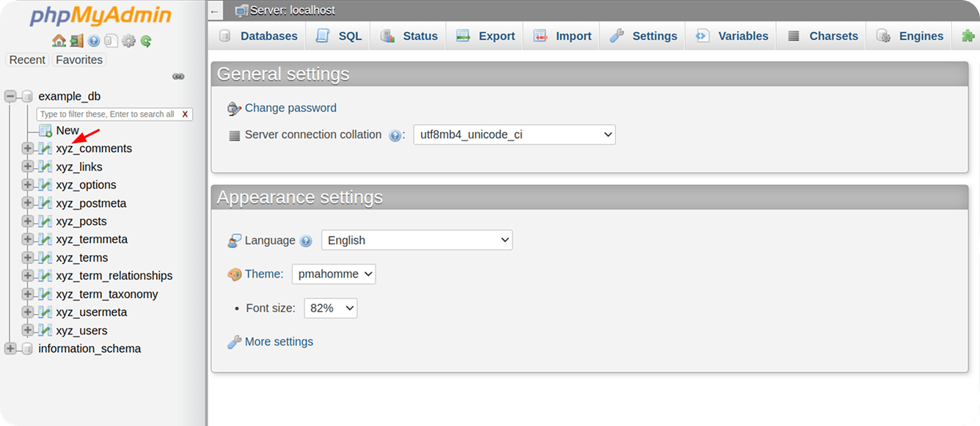The height and width of the screenshot is (426, 980).
Task: Open the Databases tab
Action: point(257,36)
